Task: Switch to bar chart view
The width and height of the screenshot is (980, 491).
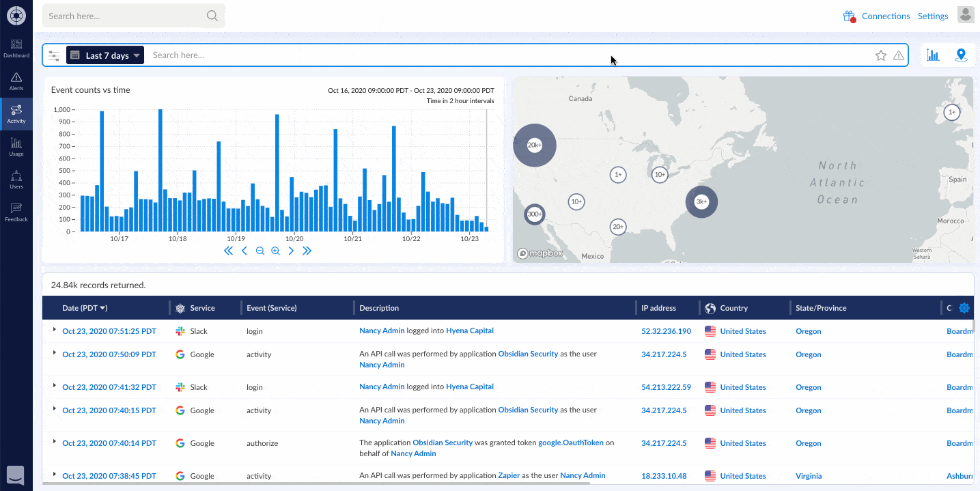Action: pyautogui.click(x=933, y=55)
